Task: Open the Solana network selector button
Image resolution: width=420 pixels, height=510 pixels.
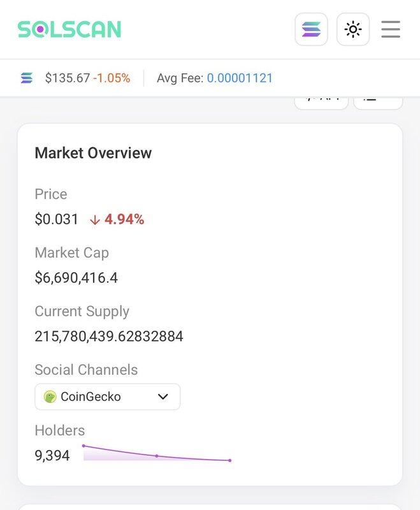Action: [x=311, y=29]
